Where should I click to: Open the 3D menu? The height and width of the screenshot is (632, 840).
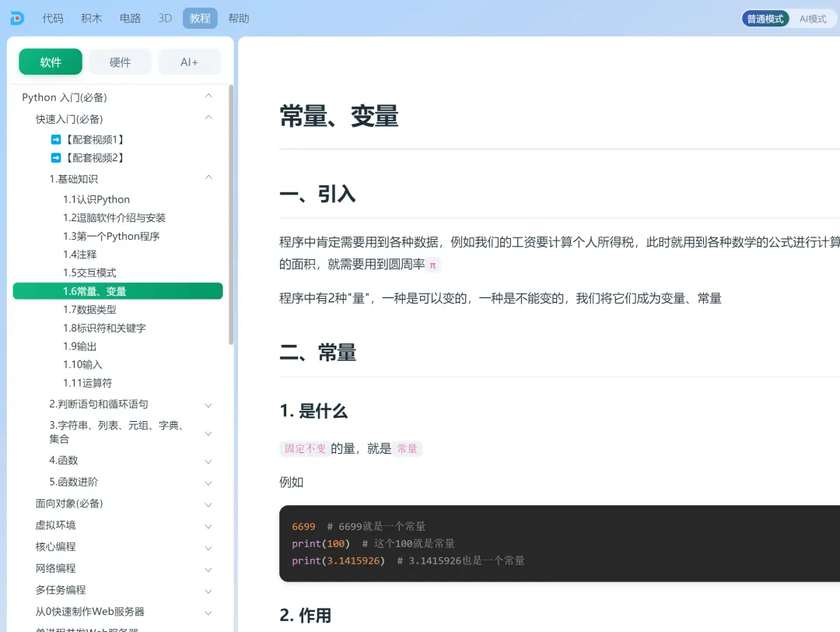pos(165,18)
